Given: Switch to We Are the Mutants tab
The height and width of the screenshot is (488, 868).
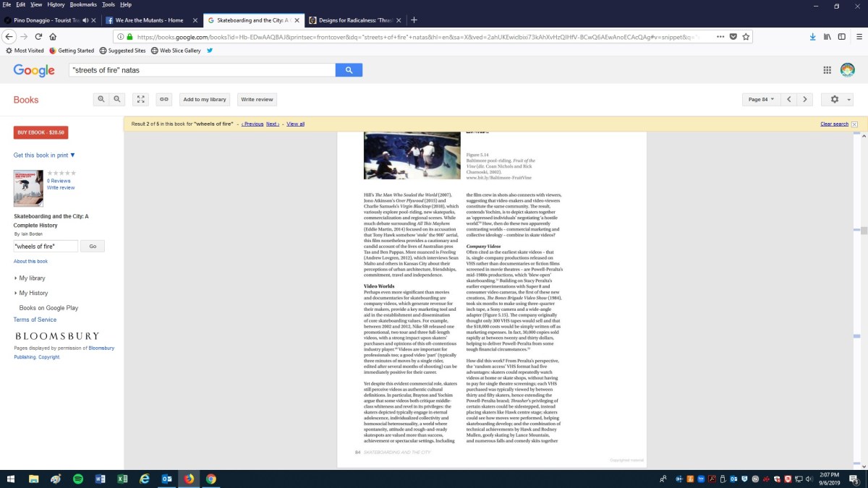Looking at the screenshot, I should tap(148, 20).
